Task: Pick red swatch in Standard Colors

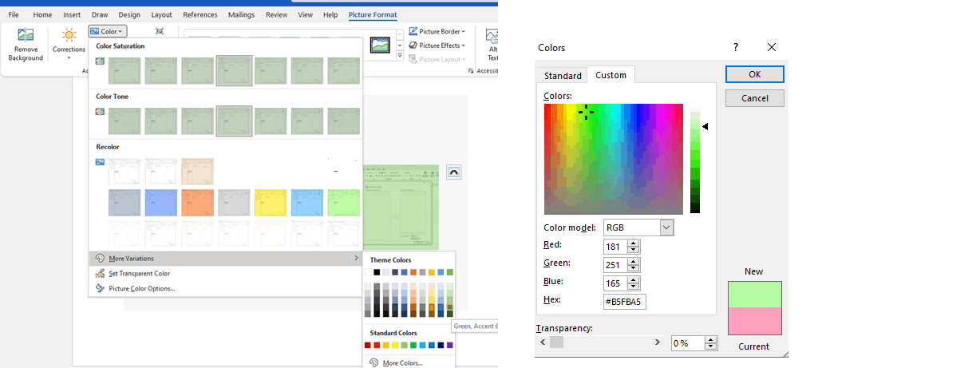Action: (x=377, y=345)
